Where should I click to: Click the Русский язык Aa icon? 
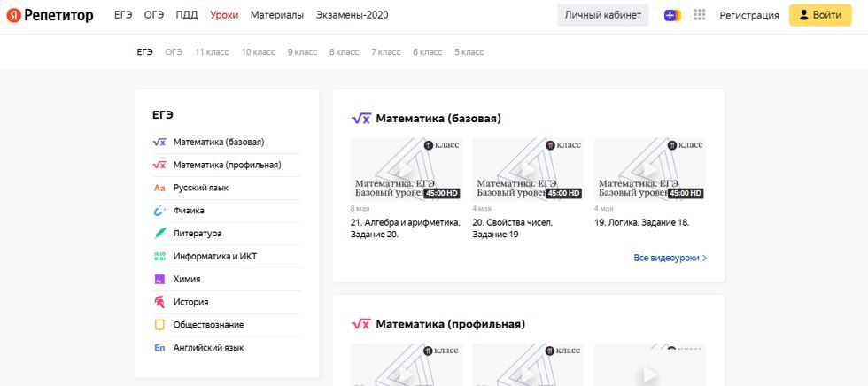pos(159,188)
